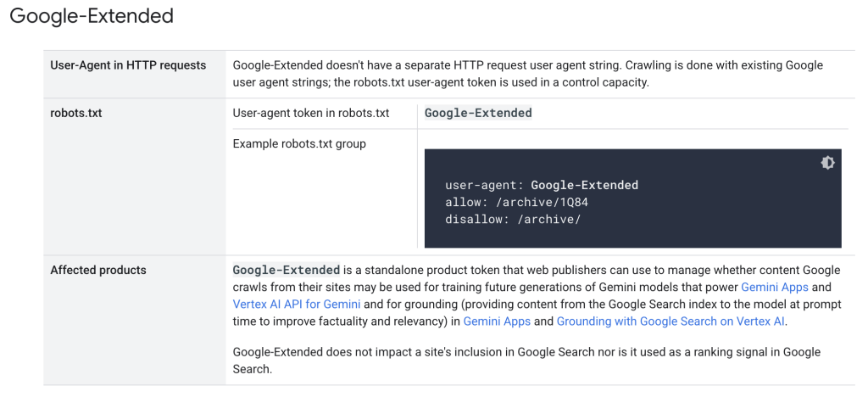
Task: Click the "Example robots.txt group" label
Action: [x=299, y=143]
